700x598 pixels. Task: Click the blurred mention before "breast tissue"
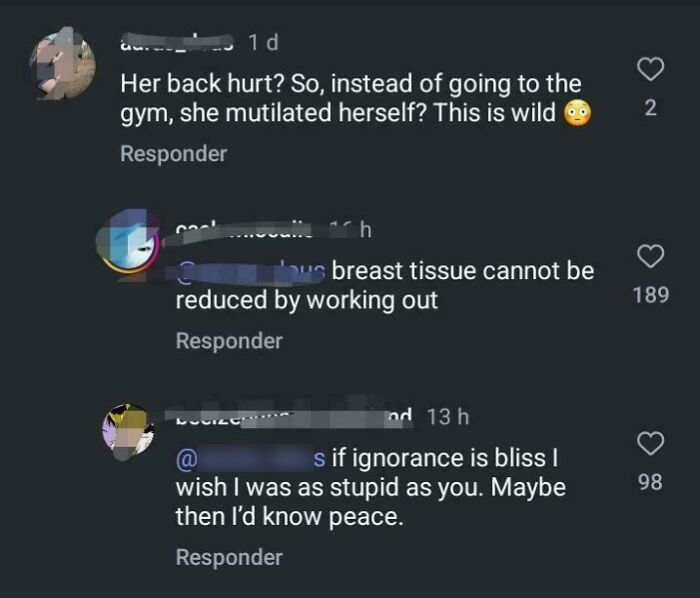click(x=250, y=271)
